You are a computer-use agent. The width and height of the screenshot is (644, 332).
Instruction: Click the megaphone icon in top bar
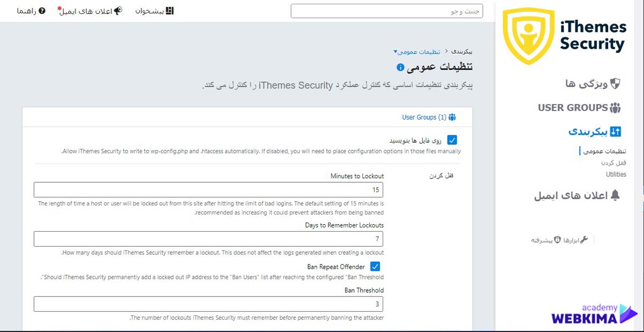point(118,11)
